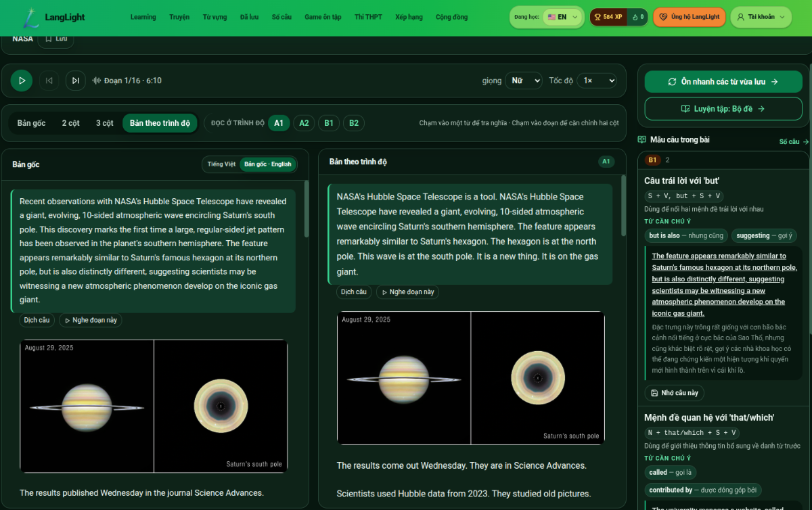This screenshot has width=812, height=510.
Task: Open the Sổ câu menu item
Action: pos(281,17)
